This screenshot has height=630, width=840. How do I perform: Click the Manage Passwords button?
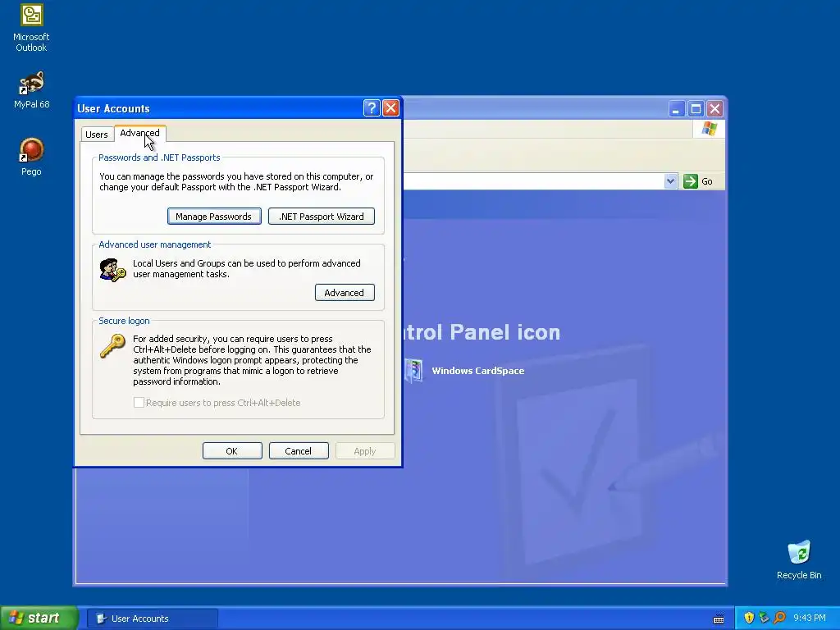pyautogui.click(x=214, y=217)
